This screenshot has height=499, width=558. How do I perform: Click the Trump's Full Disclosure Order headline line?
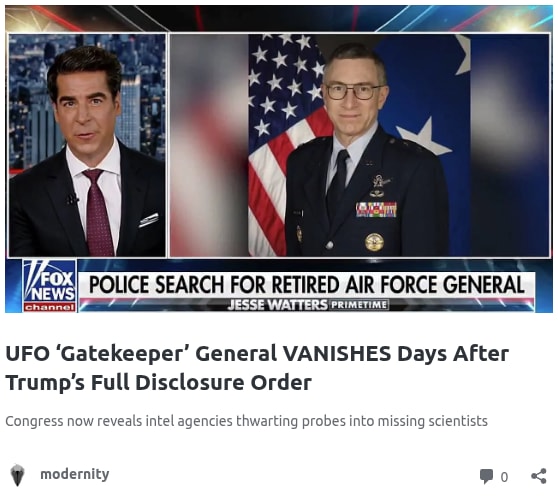[x=159, y=383]
